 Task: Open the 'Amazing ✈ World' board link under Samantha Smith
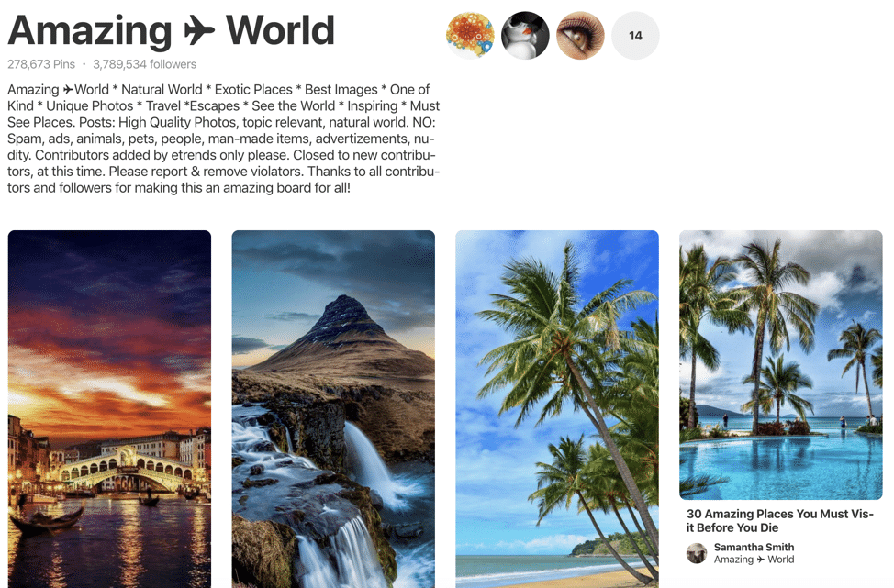tap(754, 560)
